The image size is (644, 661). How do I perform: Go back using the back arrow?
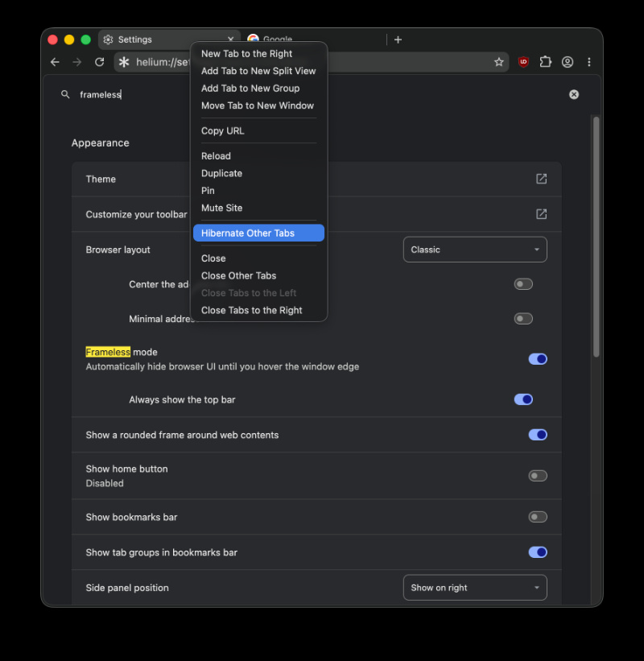[55, 62]
